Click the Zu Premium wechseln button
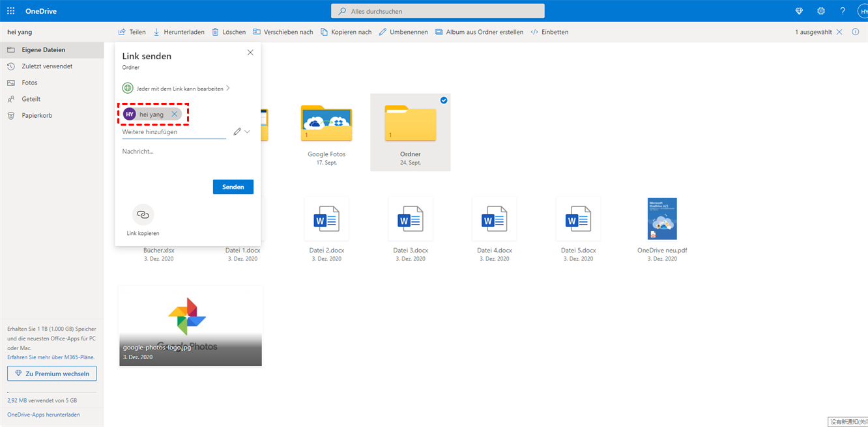The image size is (868, 427). [52, 374]
